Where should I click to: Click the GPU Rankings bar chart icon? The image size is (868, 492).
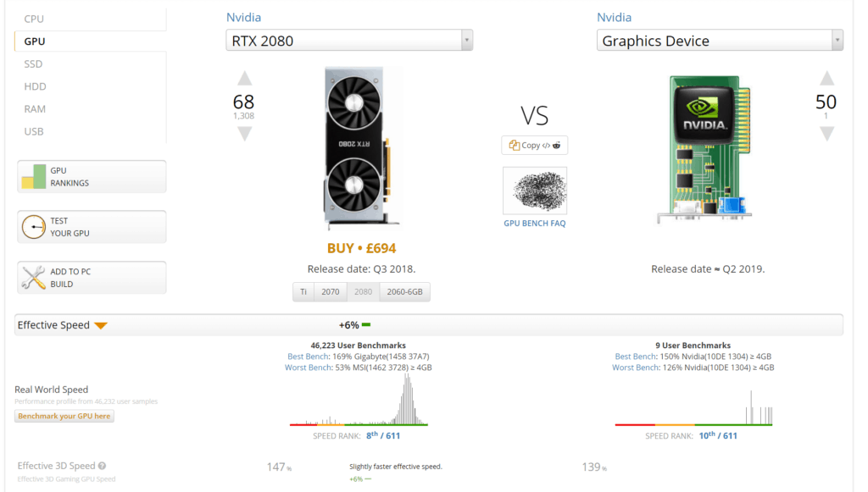click(33, 176)
